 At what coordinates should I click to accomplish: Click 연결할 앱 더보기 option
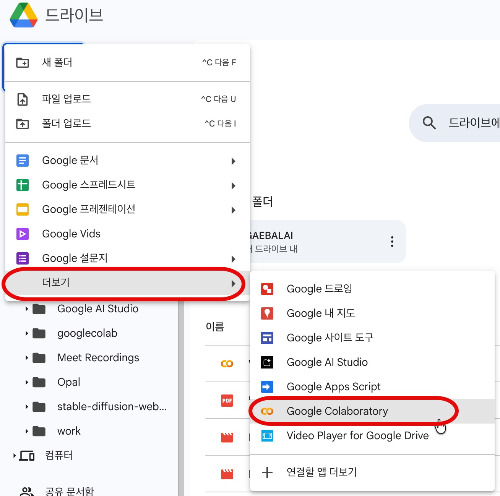372,472
